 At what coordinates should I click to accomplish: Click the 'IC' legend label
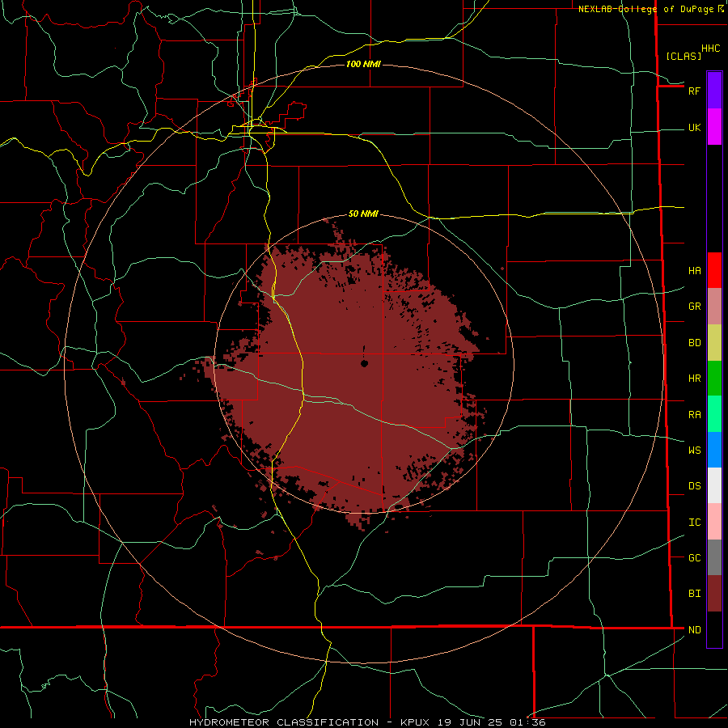(694, 523)
